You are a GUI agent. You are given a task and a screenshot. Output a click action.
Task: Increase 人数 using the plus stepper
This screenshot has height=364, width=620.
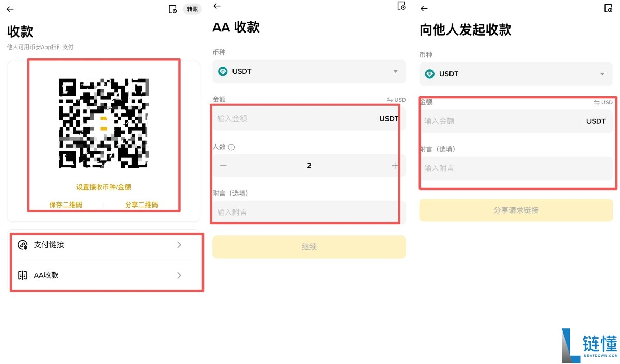point(395,165)
